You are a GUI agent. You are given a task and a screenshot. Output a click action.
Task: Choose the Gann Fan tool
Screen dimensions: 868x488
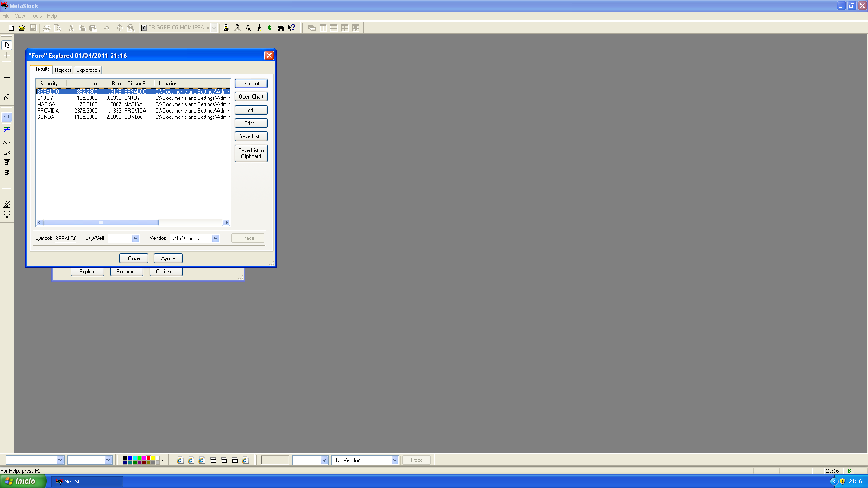pos(7,205)
